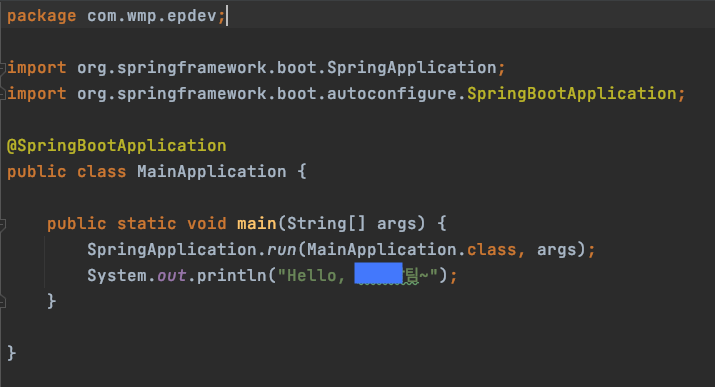Viewport: 715px width, 387px height.
Task: Click the main method end fold marker
Action: pyautogui.click(x=2, y=302)
